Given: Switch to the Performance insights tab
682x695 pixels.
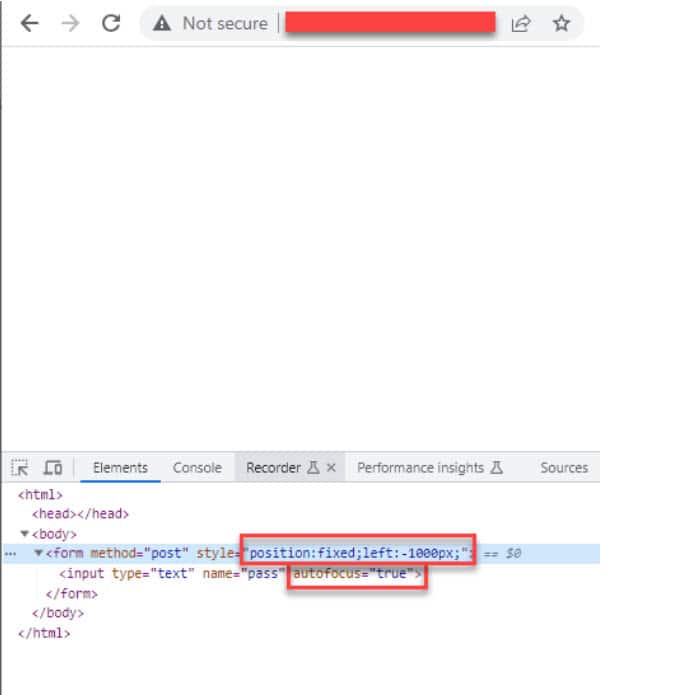Looking at the screenshot, I should tap(429, 468).
